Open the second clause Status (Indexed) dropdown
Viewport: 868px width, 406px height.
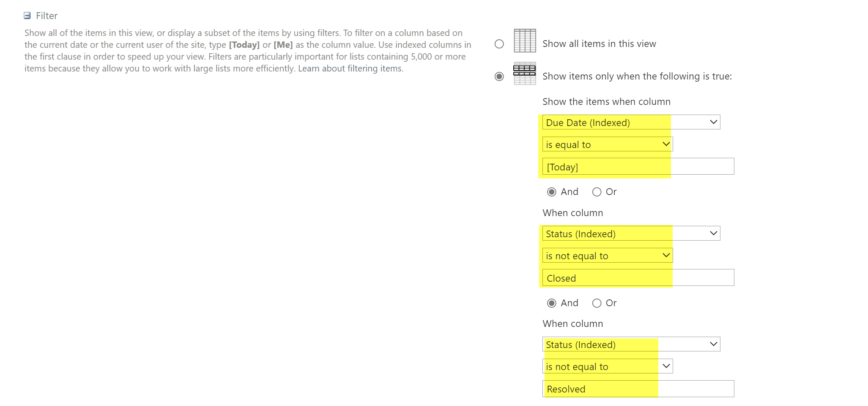pyautogui.click(x=631, y=233)
